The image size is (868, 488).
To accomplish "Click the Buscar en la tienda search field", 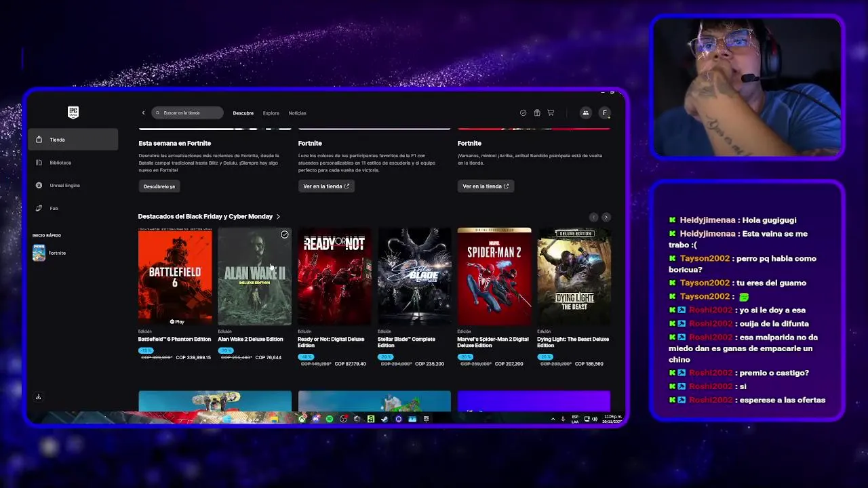I will pyautogui.click(x=188, y=113).
